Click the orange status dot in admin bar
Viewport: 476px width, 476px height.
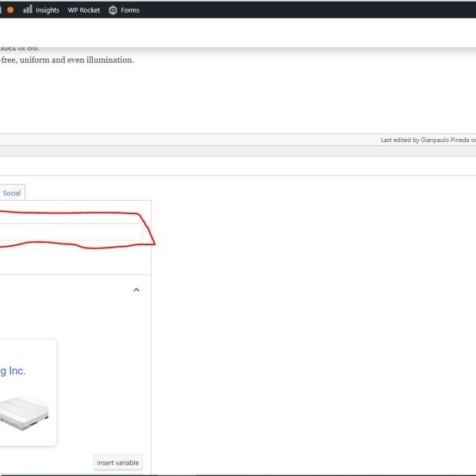(x=10, y=10)
